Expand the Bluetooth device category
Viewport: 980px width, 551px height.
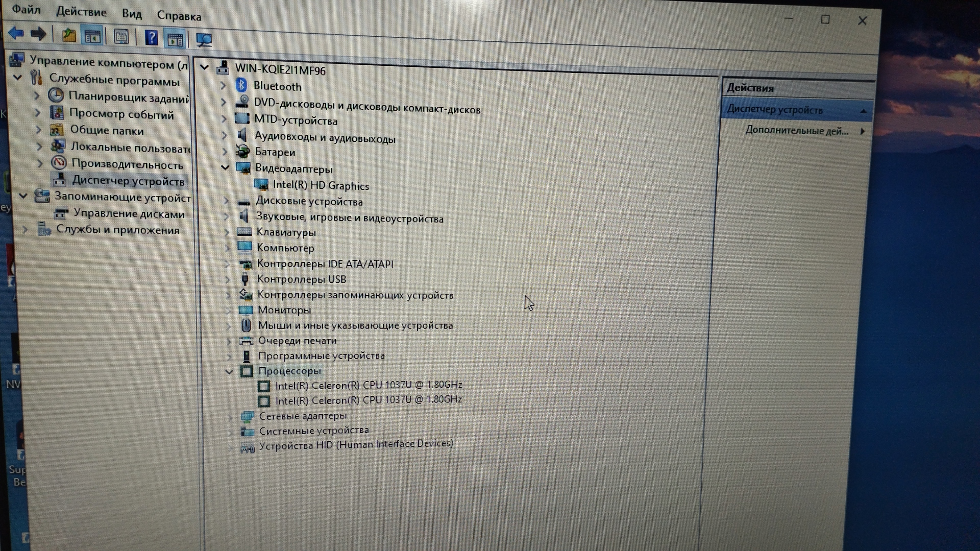[223, 86]
